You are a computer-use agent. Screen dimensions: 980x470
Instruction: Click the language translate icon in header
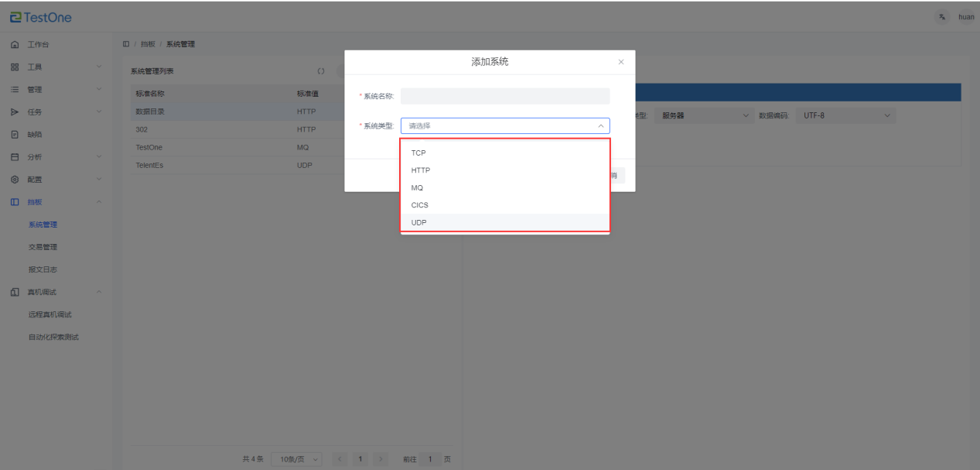pyautogui.click(x=942, y=17)
